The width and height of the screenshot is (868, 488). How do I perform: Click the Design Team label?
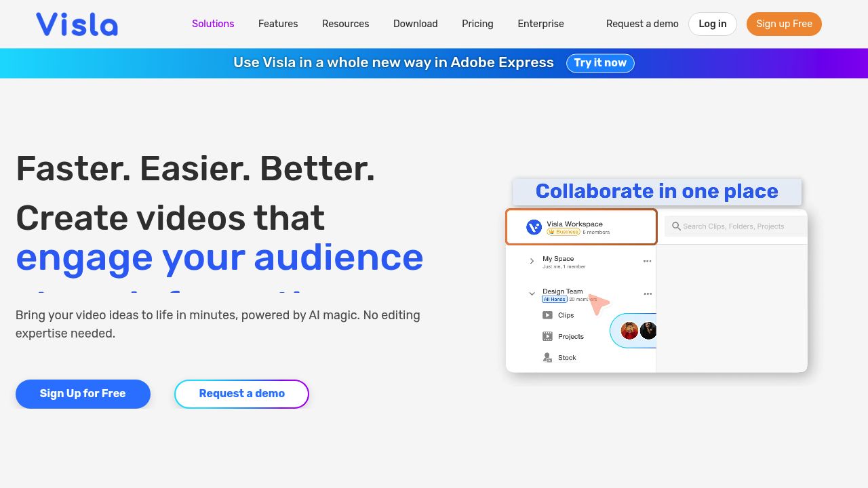point(562,291)
